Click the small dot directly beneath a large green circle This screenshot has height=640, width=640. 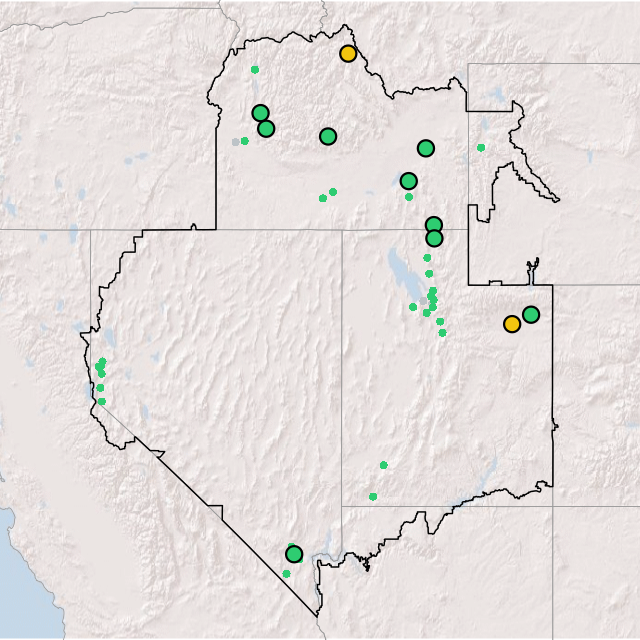coord(409,197)
